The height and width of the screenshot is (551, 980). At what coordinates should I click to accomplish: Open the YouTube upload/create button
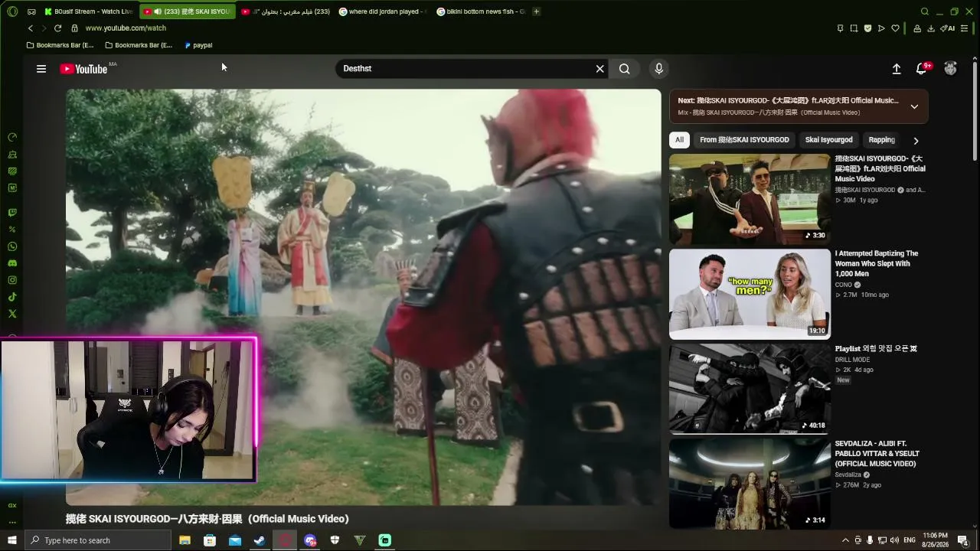pyautogui.click(x=897, y=69)
